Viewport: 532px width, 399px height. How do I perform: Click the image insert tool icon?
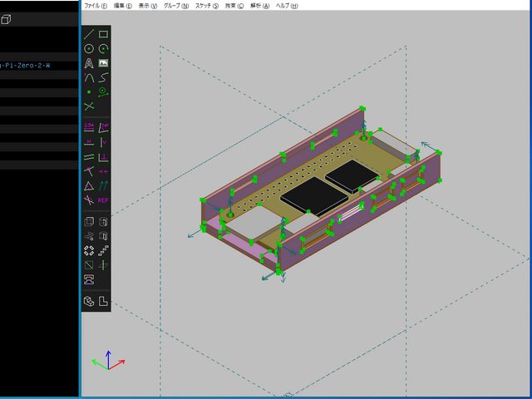click(103, 63)
